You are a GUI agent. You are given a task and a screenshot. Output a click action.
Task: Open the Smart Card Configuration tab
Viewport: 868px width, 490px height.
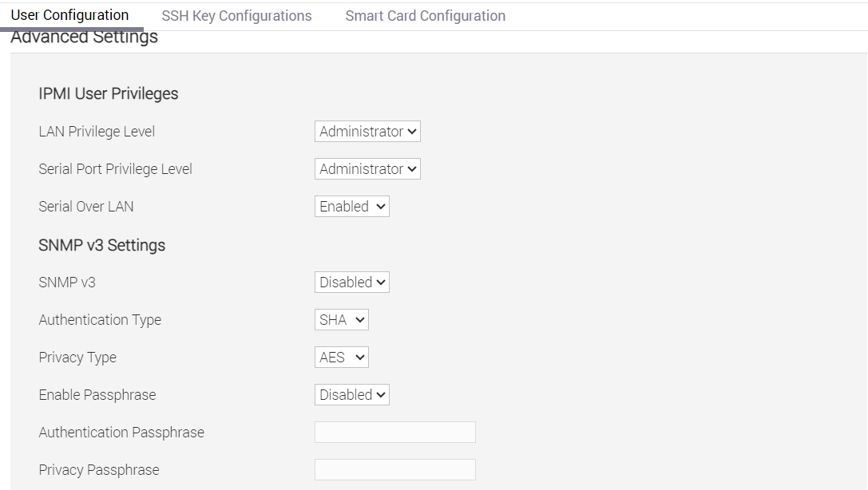pyautogui.click(x=425, y=15)
